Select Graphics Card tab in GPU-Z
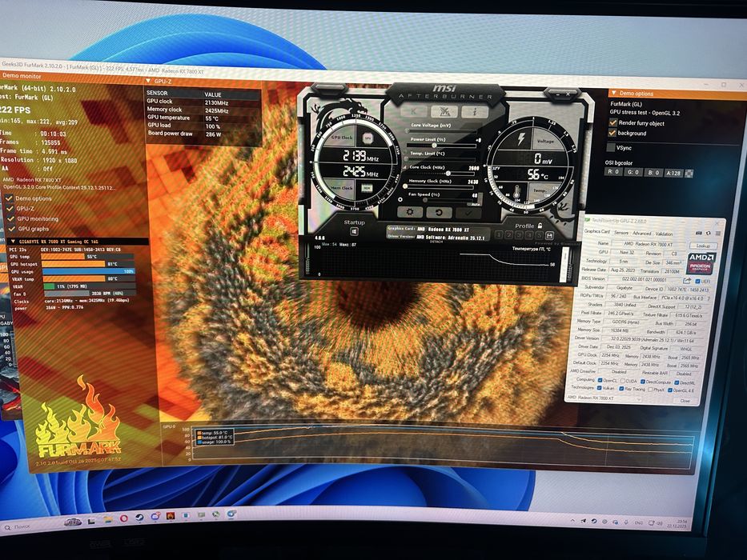The width and height of the screenshot is (747, 560). pos(597,231)
